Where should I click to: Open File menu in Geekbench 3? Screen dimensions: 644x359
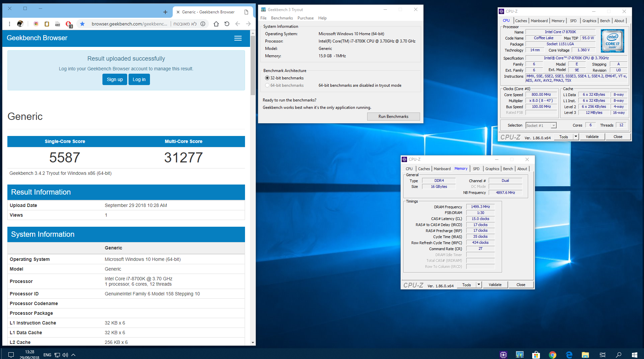point(263,18)
